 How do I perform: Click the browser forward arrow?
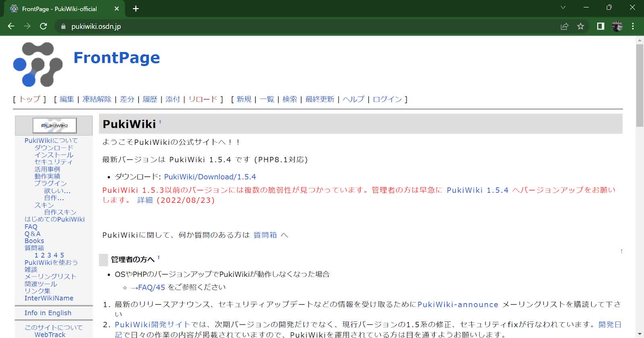point(27,26)
